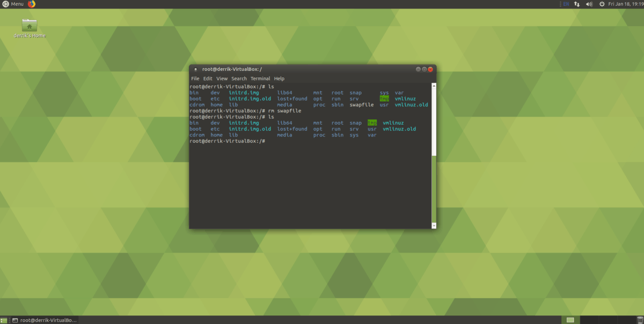
Task: Open the terminal Search menu
Action: pos(239,78)
